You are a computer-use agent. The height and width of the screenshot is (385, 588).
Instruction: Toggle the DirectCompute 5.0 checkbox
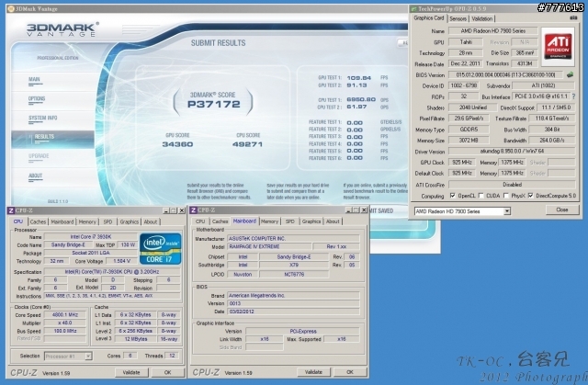click(x=531, y=196)
